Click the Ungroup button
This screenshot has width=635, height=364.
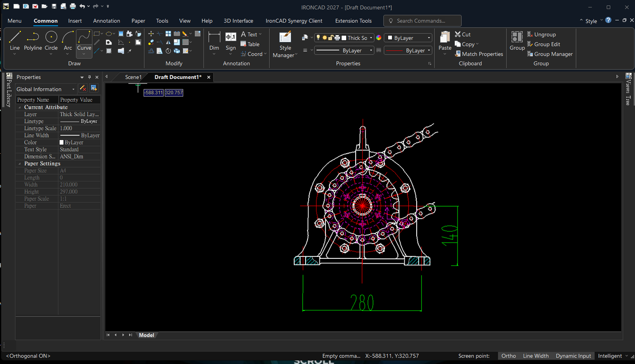[x=541, y=34]
